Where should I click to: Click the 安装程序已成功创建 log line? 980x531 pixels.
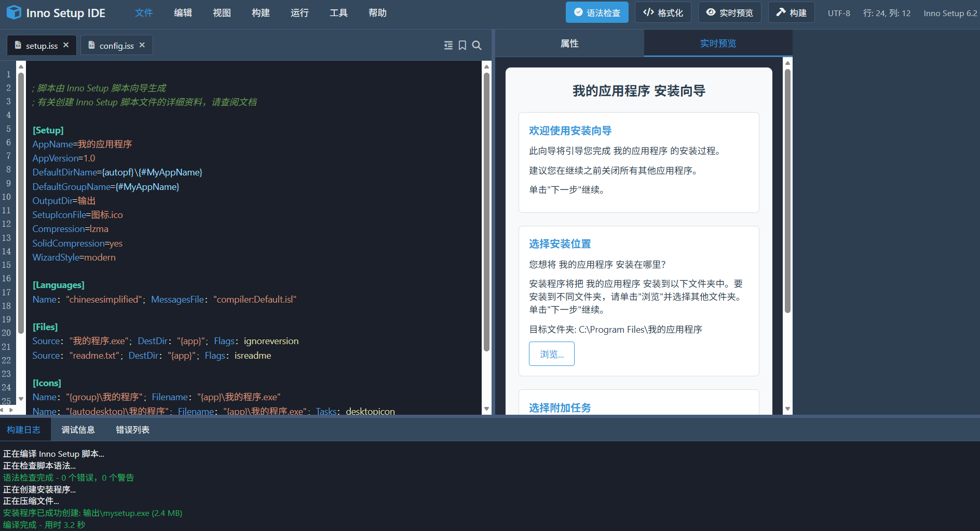[92, 513]
